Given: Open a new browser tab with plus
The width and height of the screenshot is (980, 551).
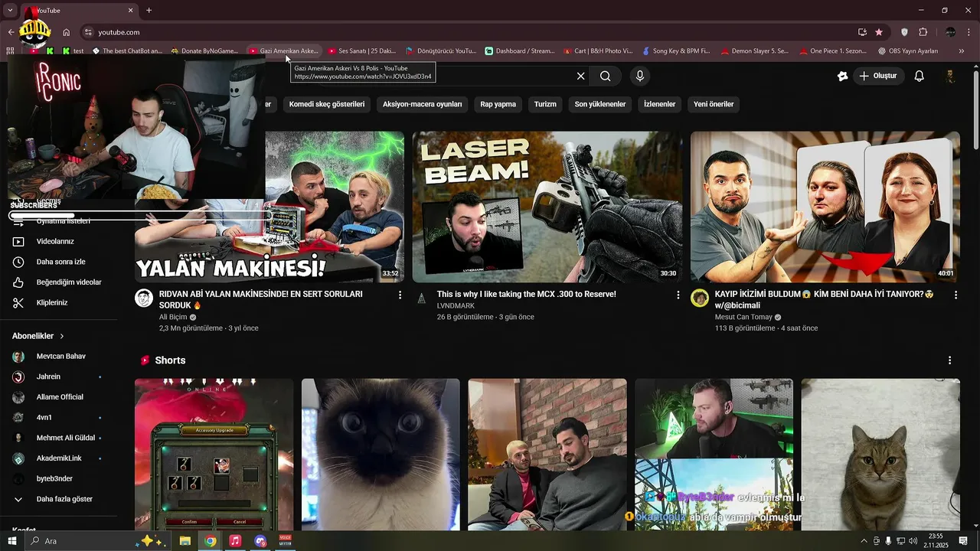Looking at the screenshot, I should click(149, 10).
